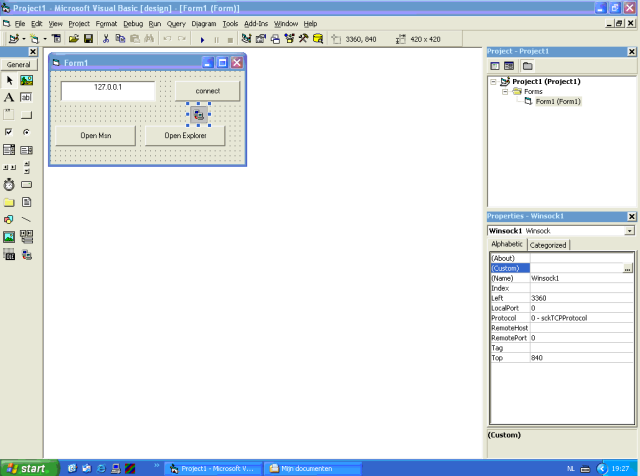Select the Label tool in the toolbox
The width and height of the screenshot is (640, 476).
coord(9,98)
